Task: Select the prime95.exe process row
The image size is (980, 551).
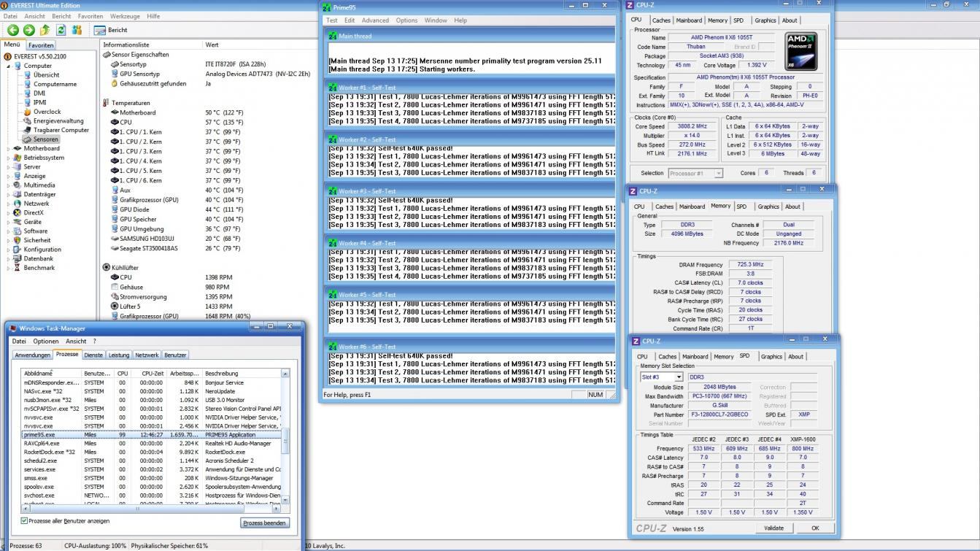Action: point(150,434)
